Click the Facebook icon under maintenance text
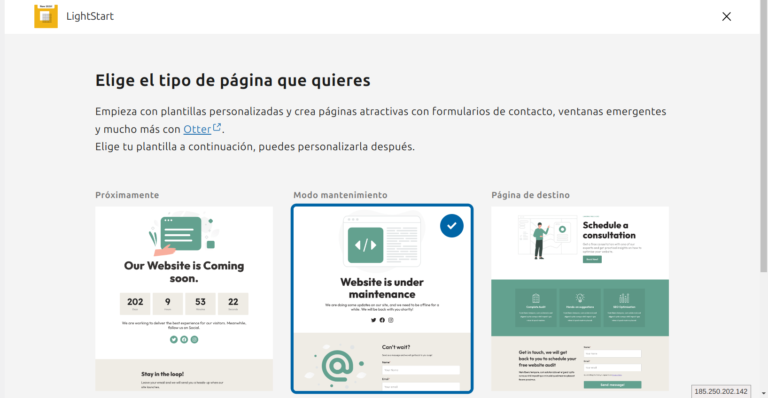Image resolution: width=768 pixels, height=398 pixels. click(x=382, y=320)
